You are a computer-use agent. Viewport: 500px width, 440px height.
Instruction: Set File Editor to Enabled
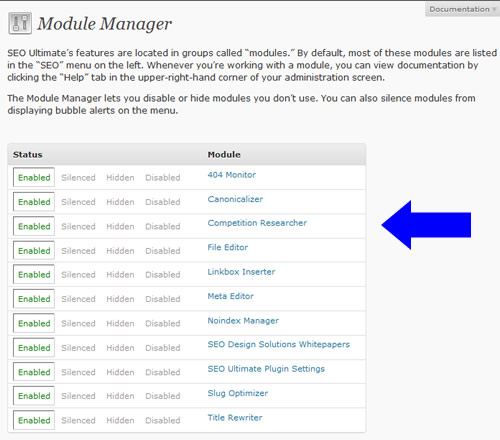point(34,250)
